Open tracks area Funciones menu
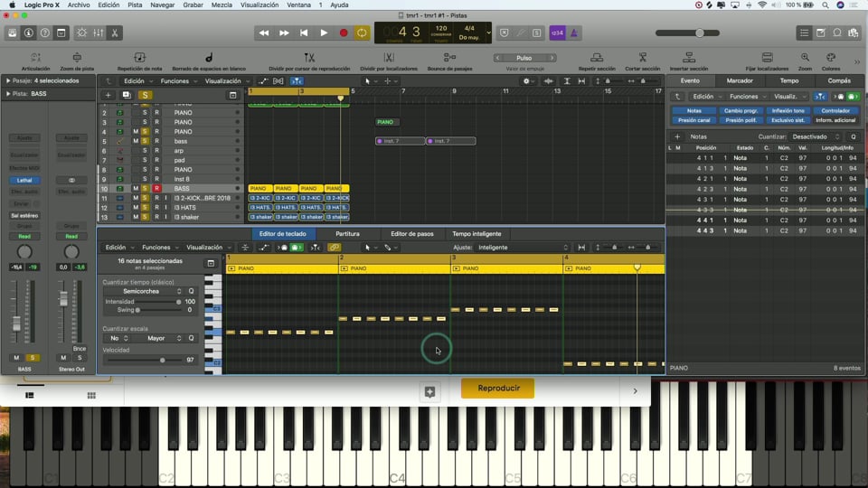 tap(178, 80)
